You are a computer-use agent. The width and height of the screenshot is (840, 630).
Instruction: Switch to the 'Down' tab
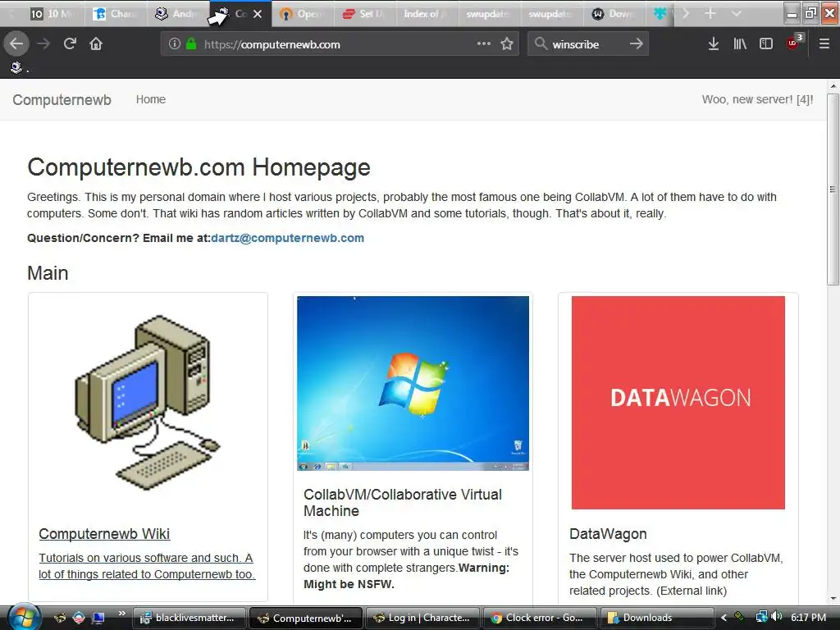[614, 14]
